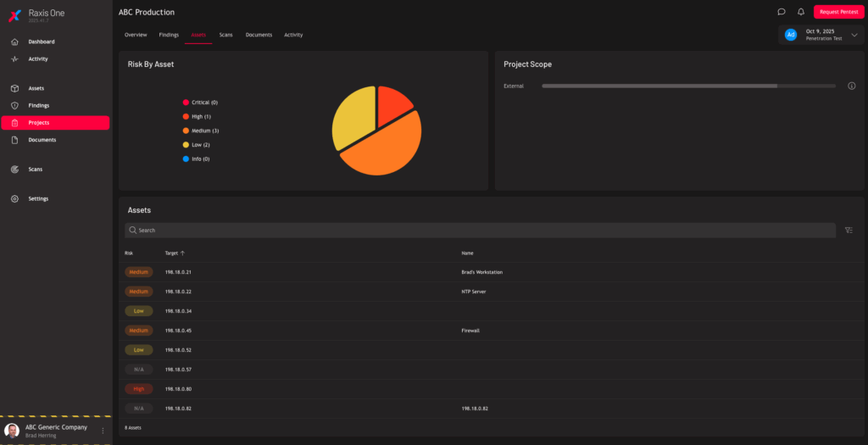Toggle the High (1) legend entry
Screen dimensions: 868x445
click(x=201, y=116)
